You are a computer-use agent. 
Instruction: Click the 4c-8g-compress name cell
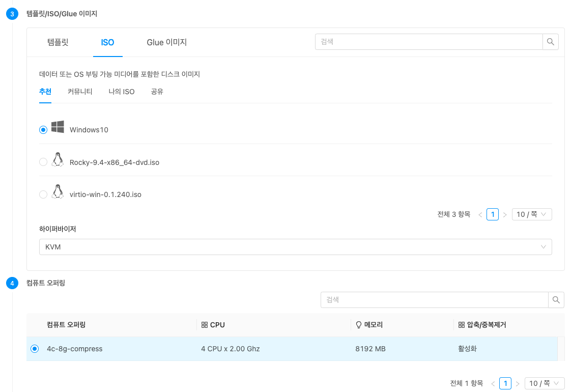[75, 349]
